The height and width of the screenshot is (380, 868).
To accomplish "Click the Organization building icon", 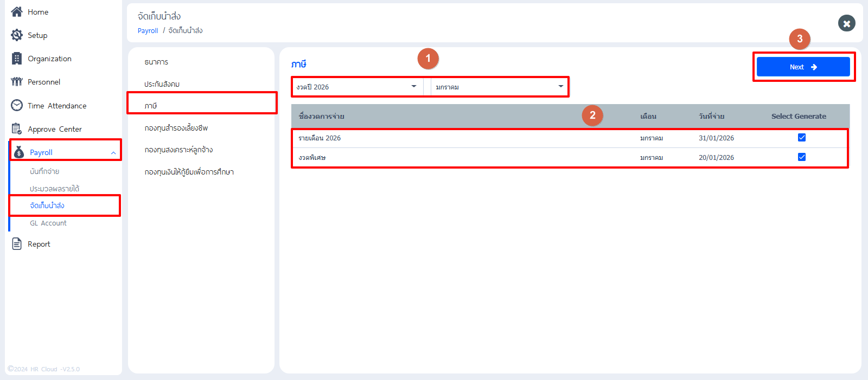I will tap(17, 59).
